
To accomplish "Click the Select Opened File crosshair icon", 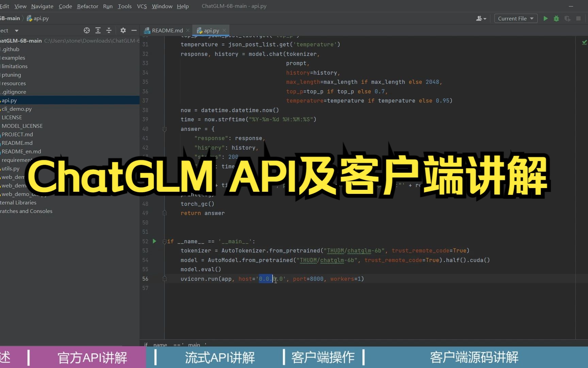I will (x=87, y=30).
